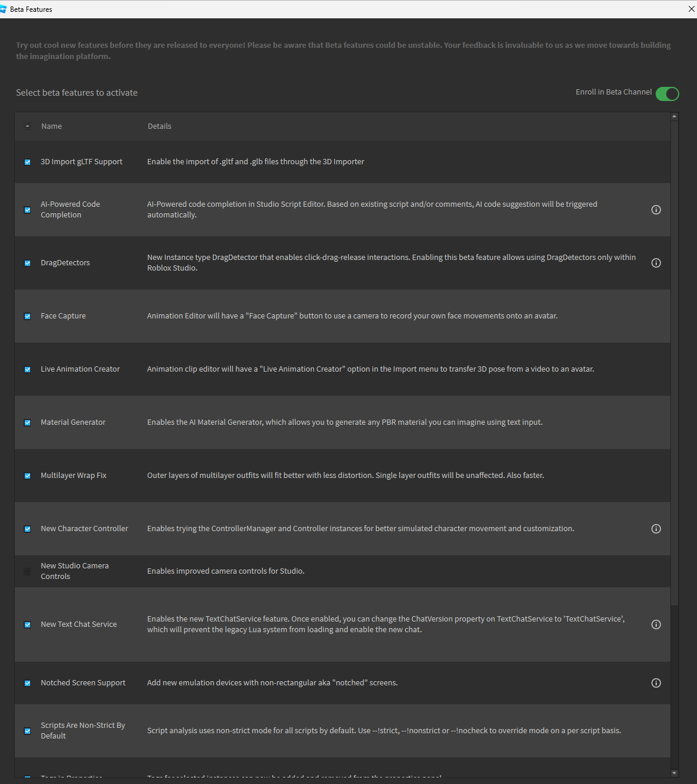Click Material Generator description text
The image size is (697, 784).
(x=345, y=422)
